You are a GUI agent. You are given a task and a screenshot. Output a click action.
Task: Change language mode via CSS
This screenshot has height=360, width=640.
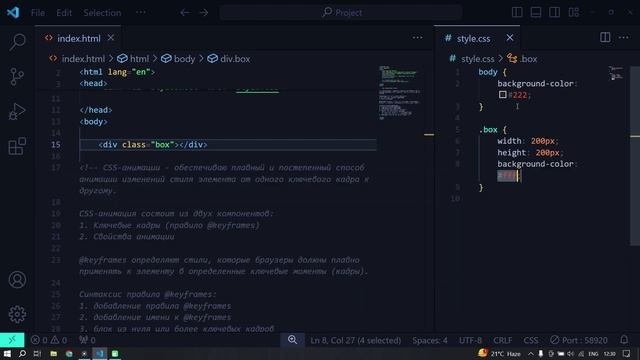point(531,340)
